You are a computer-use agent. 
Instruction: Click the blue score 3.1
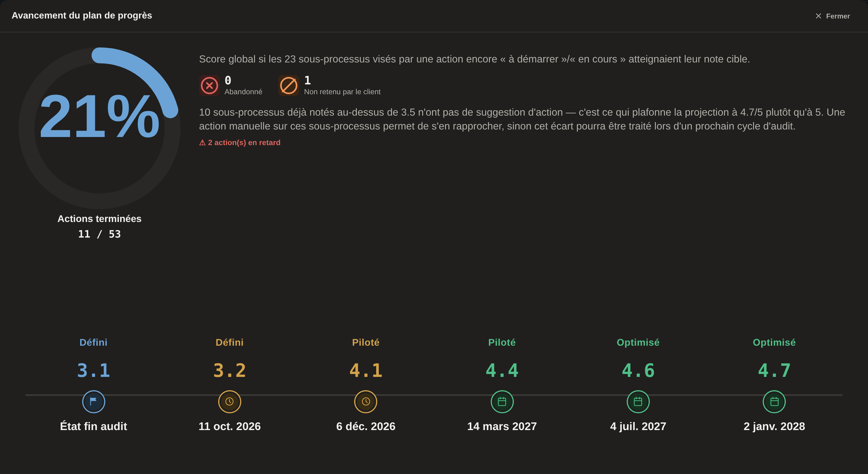pyautogui.click(x=93, y=371)
